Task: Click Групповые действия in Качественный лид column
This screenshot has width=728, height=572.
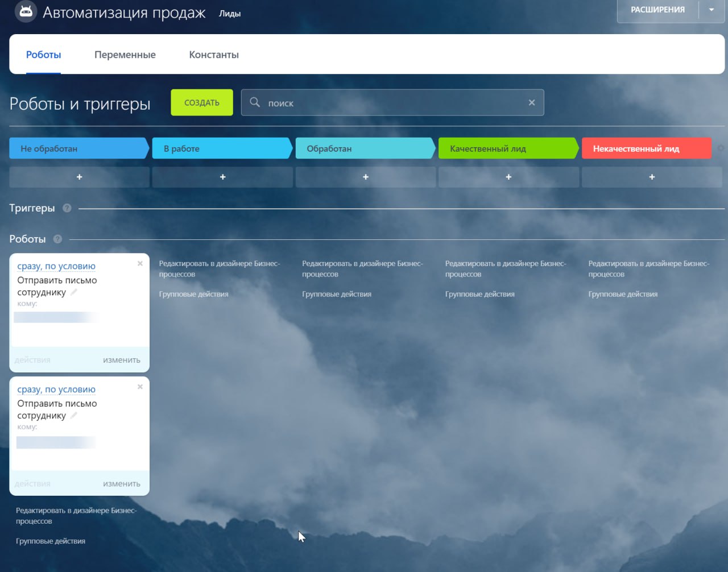Action: [x=480, y=294]
